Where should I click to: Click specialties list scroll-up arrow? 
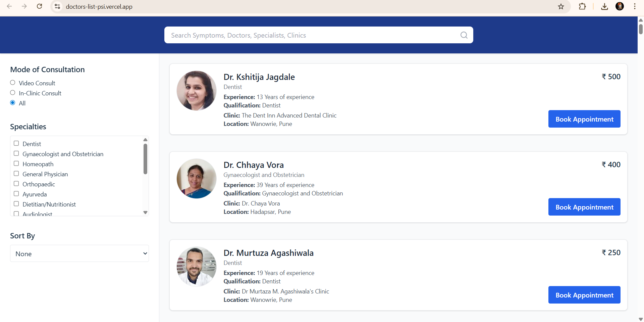145,140
